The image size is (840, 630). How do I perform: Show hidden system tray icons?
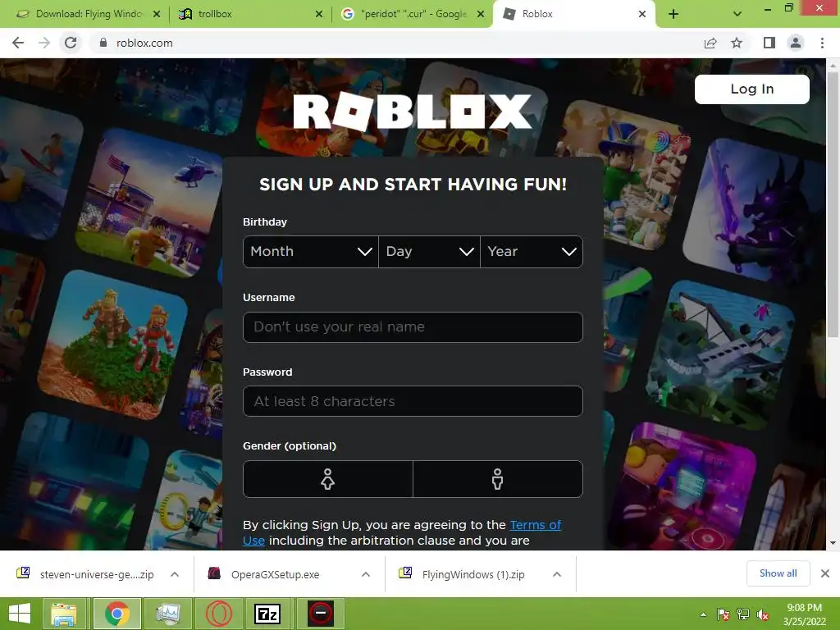[703, 614]
